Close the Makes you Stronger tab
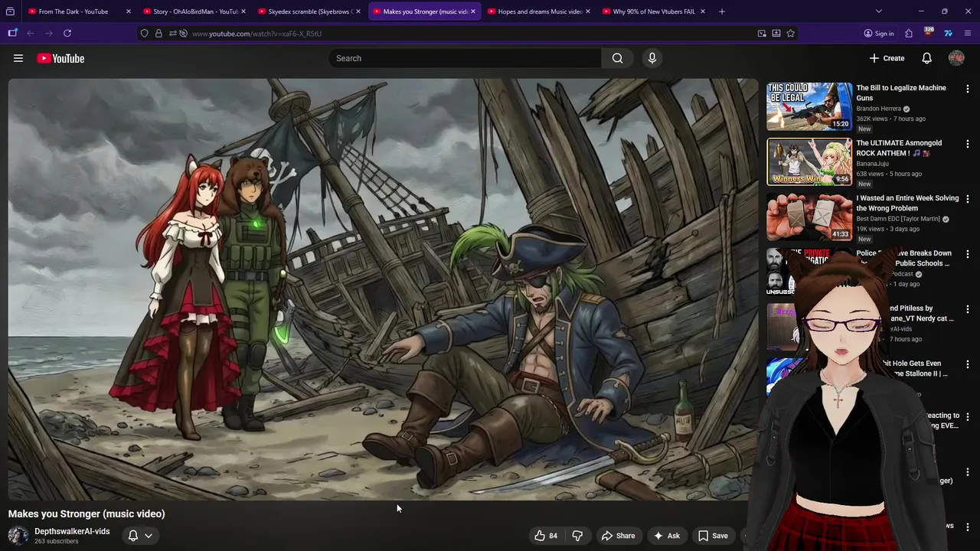This screenshot has height=551, width=980. [473, 11]
